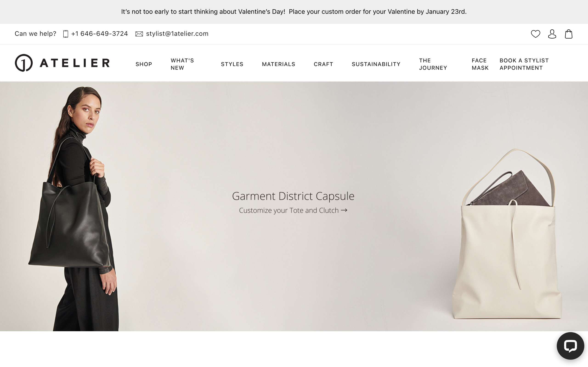
Task: Go to the Sustainability page
Action: (x=376, y=64)
